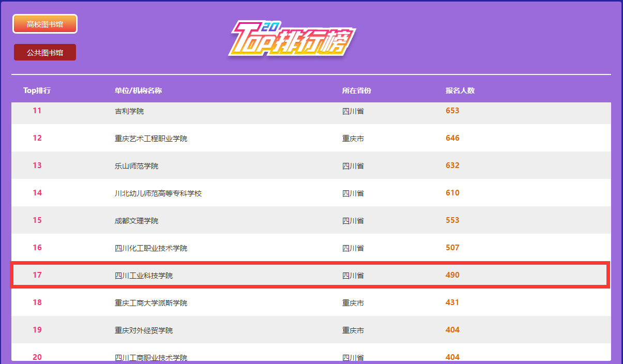Open the 乐山师范学院 row name
The image size is (623, 364).
136,166
